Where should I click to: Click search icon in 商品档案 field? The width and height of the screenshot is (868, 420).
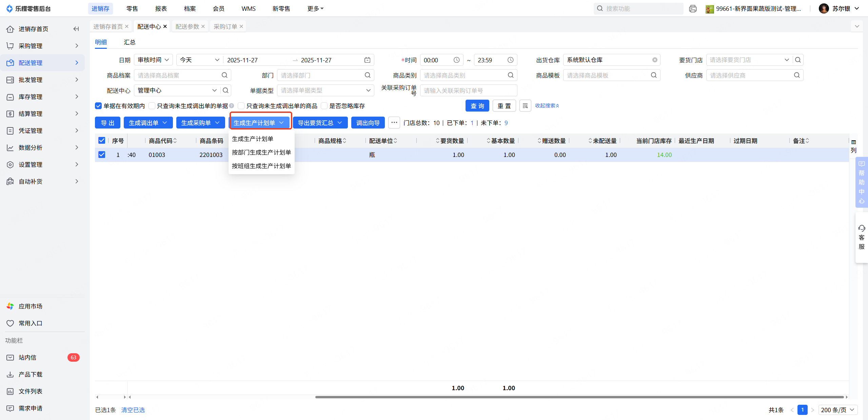pyautogui.click(x=224, y=75)
